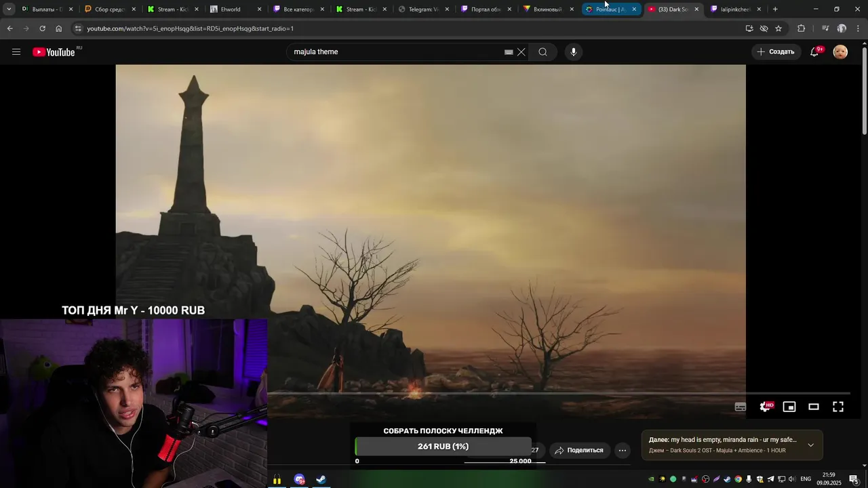Switch to the Telegram tab

point(424,9)
